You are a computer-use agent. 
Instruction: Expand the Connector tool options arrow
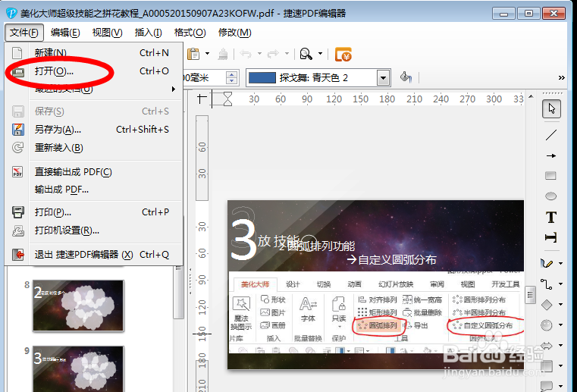coord(561,284)
